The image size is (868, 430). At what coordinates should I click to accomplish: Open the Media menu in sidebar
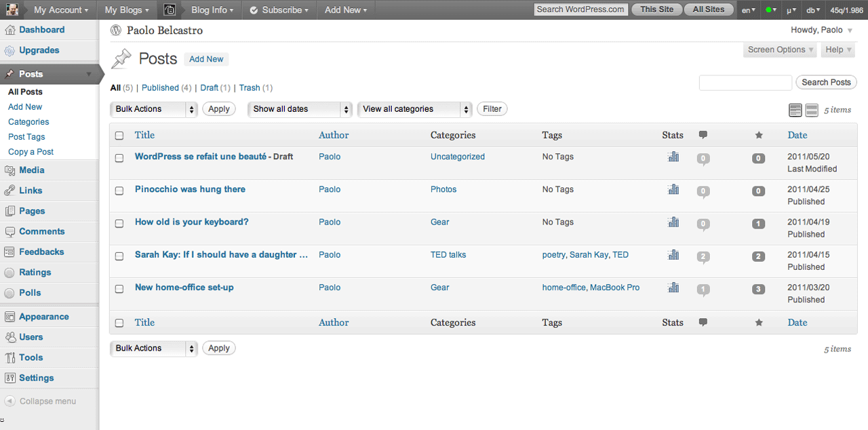point(32,170)
